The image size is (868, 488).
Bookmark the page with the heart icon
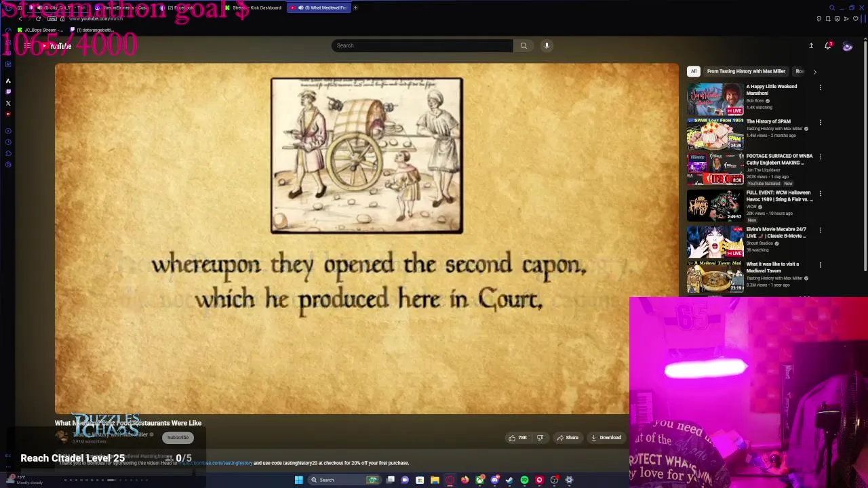pos(856,19)
